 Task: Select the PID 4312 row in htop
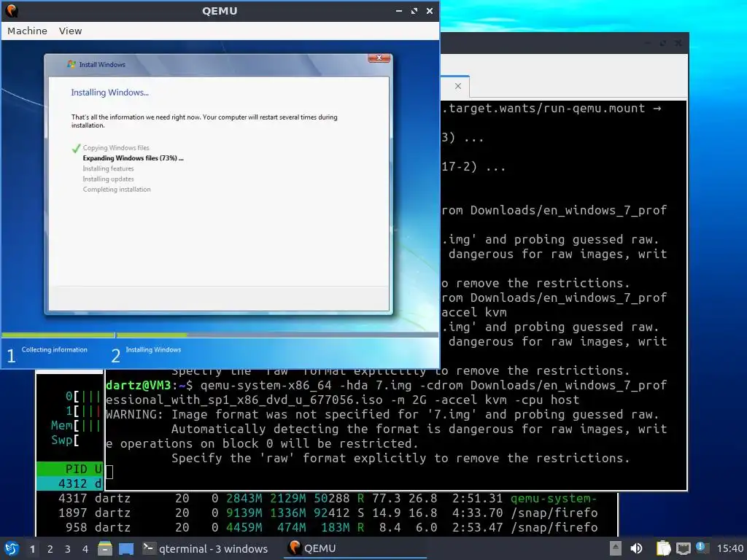tap(70, 484)
